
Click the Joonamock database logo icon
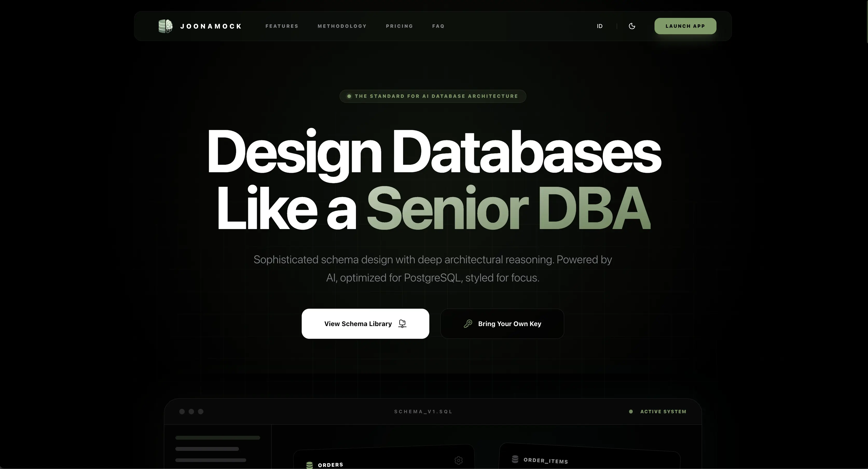[x=166, y=26]
